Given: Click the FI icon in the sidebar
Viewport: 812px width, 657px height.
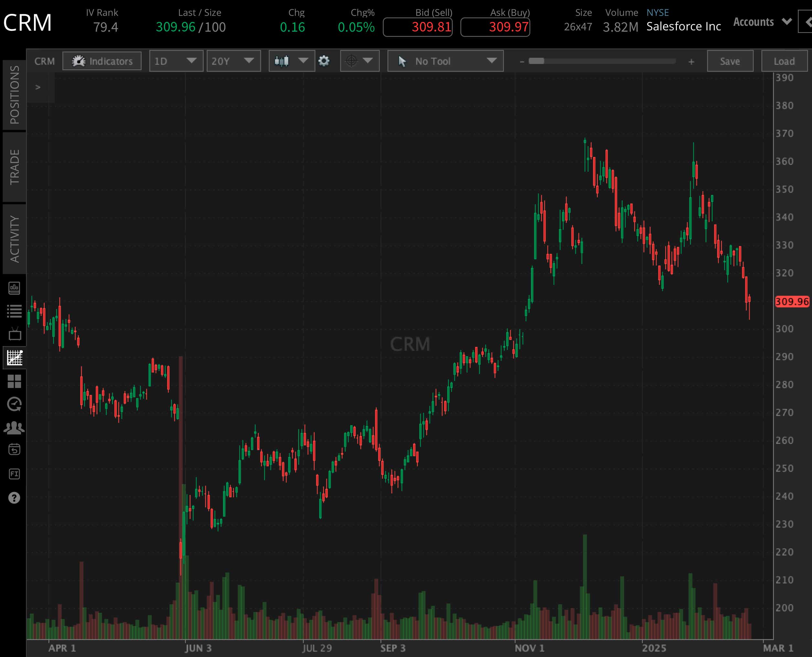Looking at the screenshot, I should (x=15, y=474).
